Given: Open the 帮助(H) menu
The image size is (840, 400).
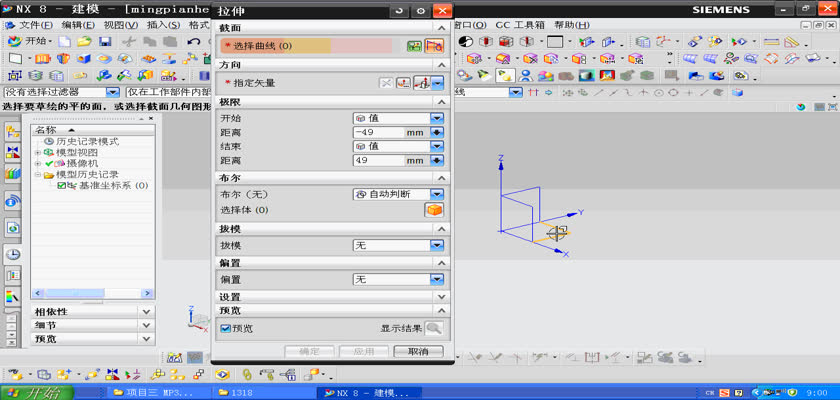Looking at the screenshot, I should coord(572,25).
